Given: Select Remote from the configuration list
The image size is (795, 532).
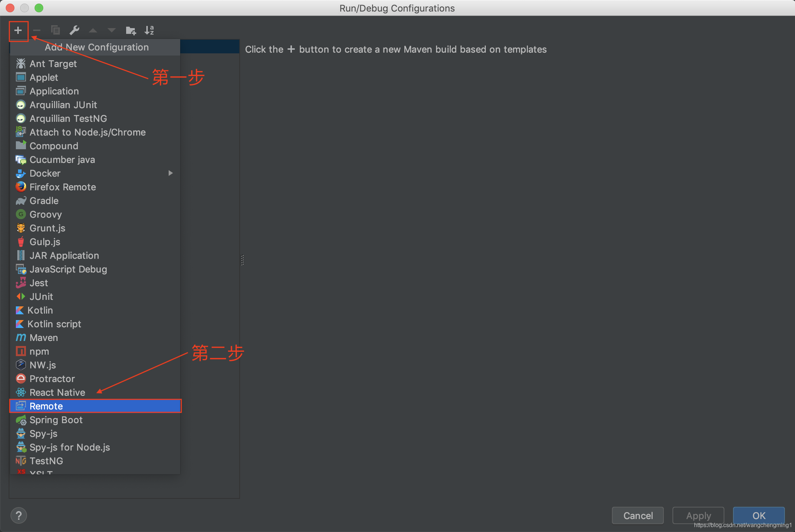Looking at the screenshot, I should pos(46,406).
